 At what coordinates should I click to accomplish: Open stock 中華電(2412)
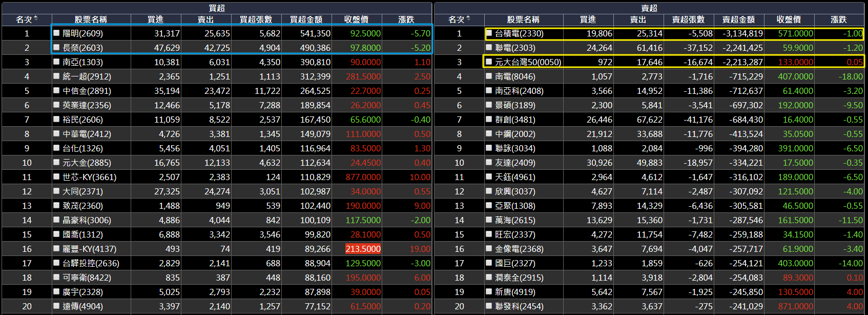click(x=87, y=134)
